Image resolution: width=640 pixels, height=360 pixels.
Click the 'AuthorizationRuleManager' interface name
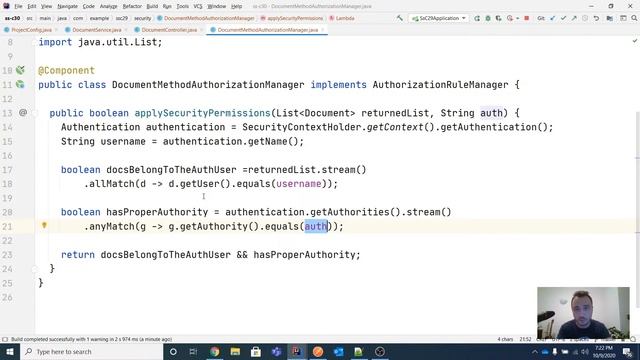[440, 84]
